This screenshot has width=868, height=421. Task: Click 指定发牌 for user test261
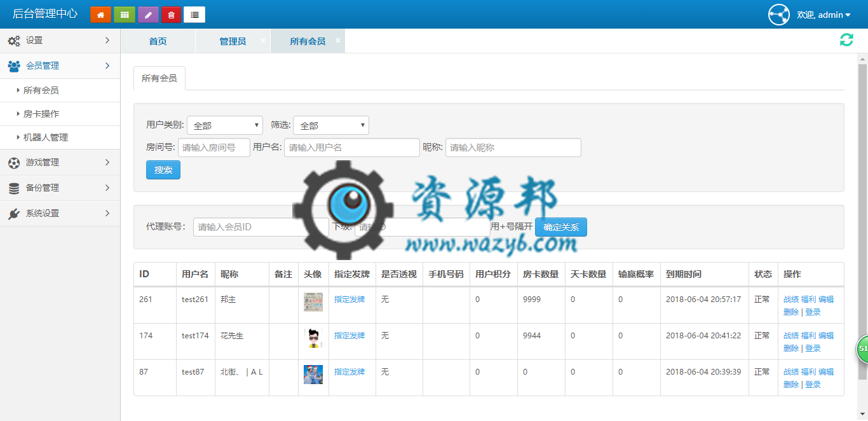pos(349,300)
